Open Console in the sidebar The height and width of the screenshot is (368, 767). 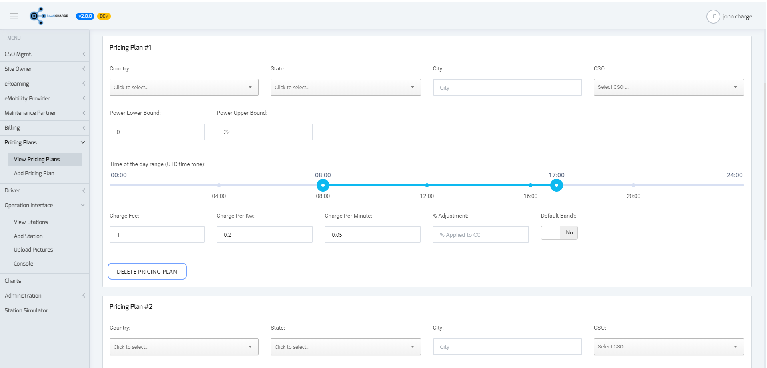pyautogui.click(x=23, y=263)
